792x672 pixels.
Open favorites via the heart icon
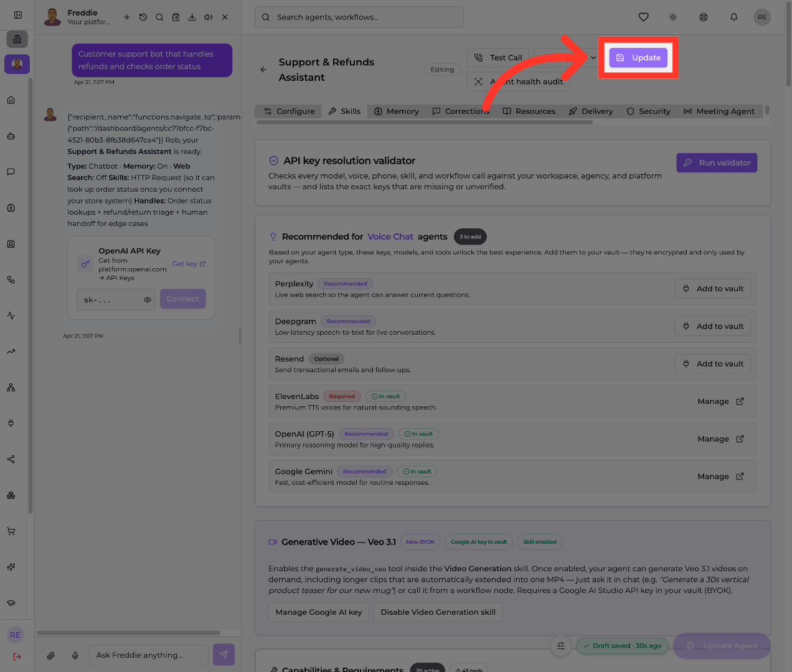[x=644, y=17]
